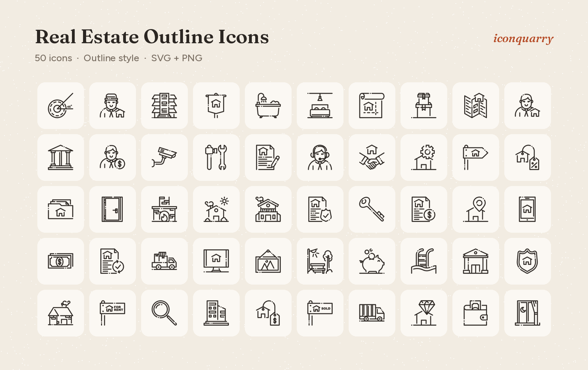Click the cottage with smoking chimney icon
The image size is (588, 370).
point(61,313)
